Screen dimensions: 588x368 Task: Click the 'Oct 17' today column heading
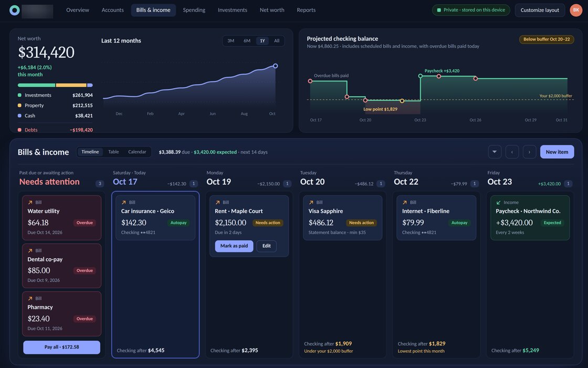click(x=125, y=182)
